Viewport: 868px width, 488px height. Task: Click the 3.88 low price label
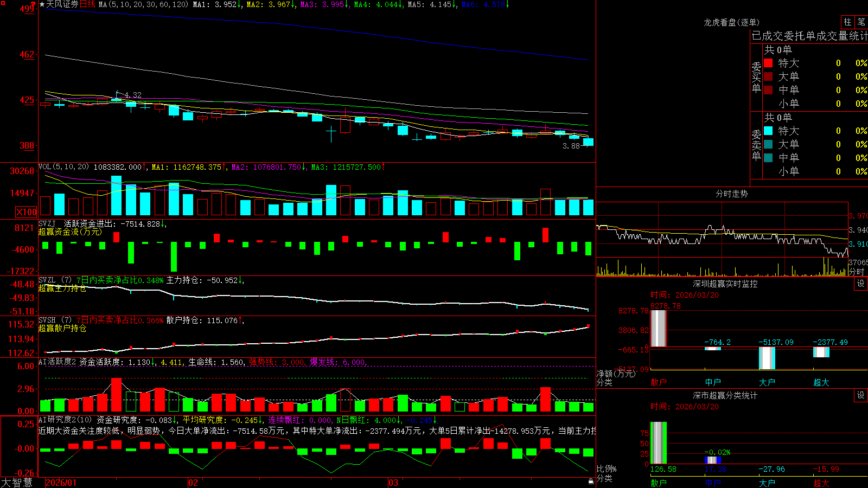point(571,146)
